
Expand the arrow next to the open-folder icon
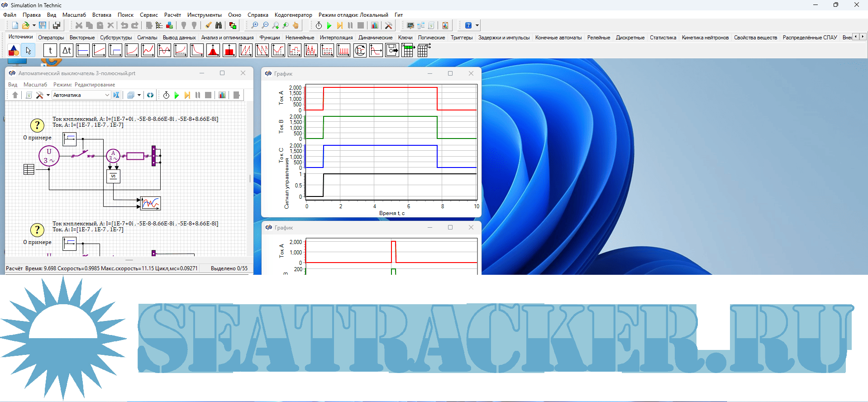(34, 25)
